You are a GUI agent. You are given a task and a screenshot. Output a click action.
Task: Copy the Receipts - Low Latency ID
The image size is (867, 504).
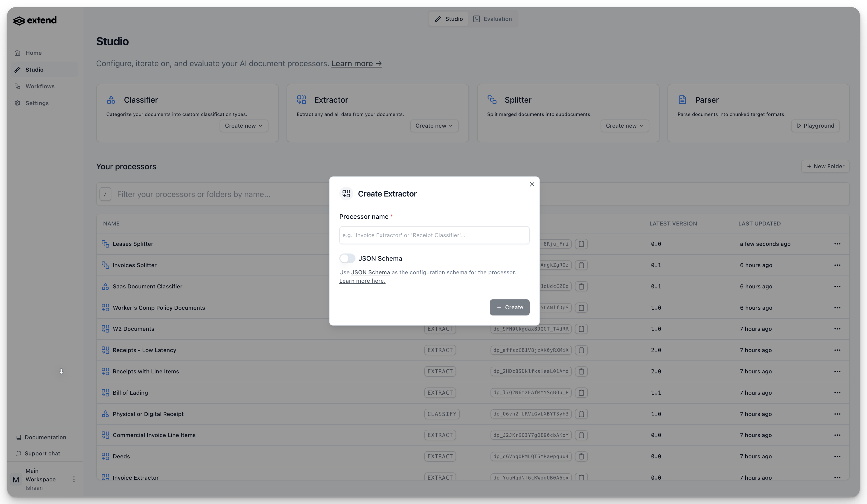point(581,350)
